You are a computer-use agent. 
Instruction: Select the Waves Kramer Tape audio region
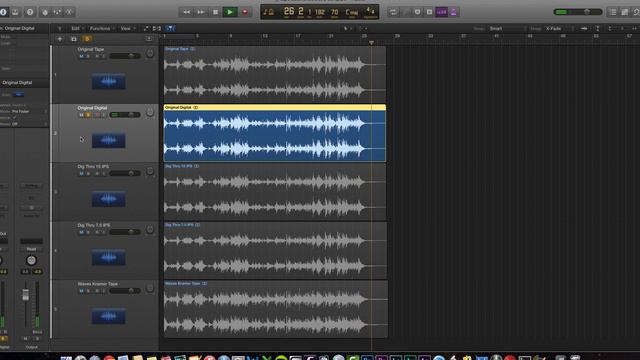tap(276, 309)
